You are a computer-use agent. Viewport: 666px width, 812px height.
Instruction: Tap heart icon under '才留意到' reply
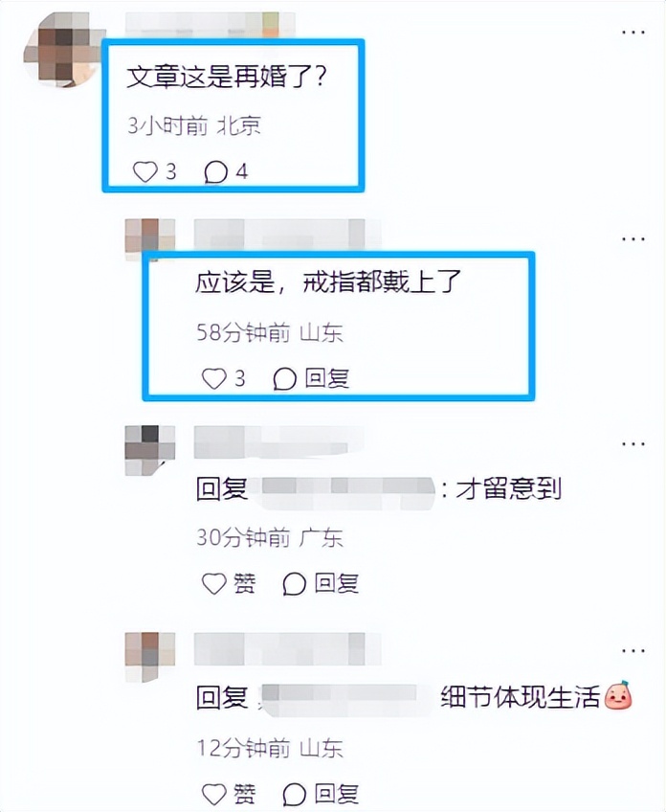tap(213, 584)
